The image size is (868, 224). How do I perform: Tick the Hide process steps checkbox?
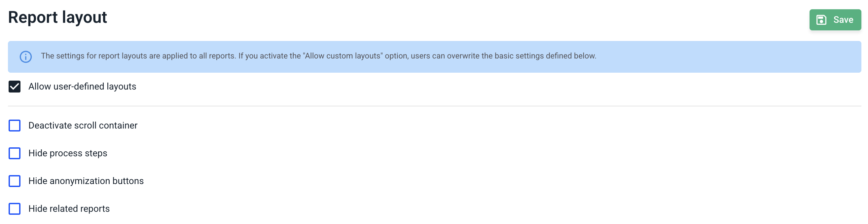(x=15, y=153)
